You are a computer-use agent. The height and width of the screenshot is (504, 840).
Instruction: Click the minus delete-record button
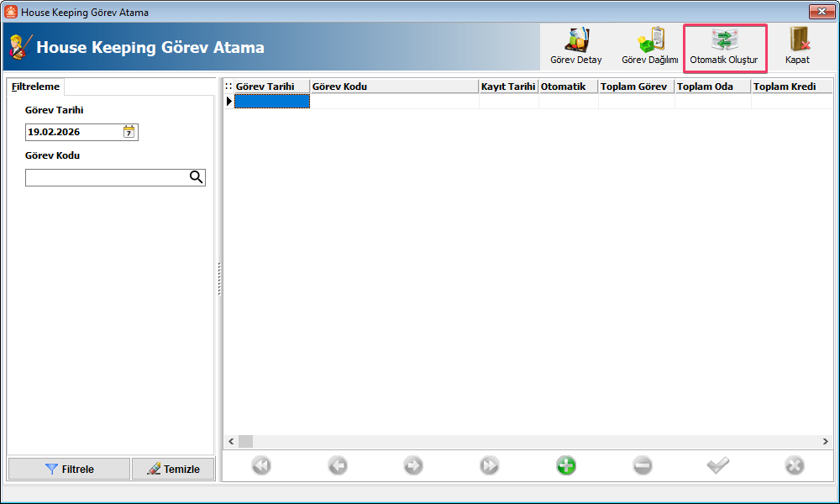tap(642, 465)
